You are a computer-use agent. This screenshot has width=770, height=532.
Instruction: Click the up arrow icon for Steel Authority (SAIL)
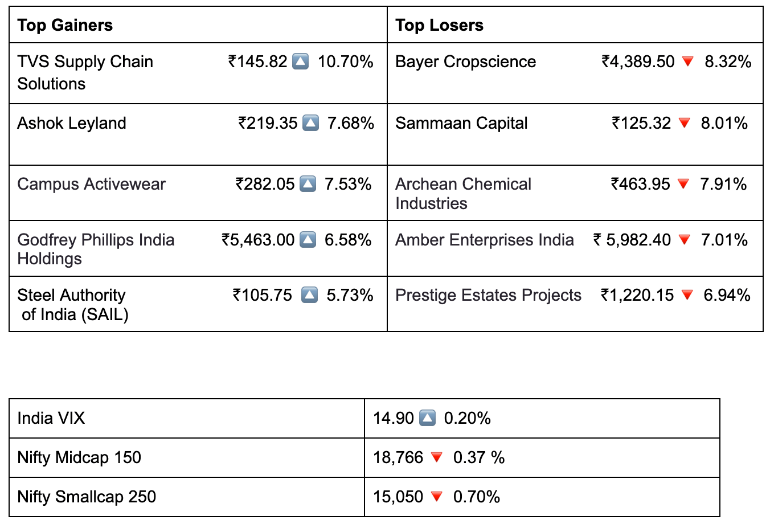pyautogui.click(x=309, y=294)
